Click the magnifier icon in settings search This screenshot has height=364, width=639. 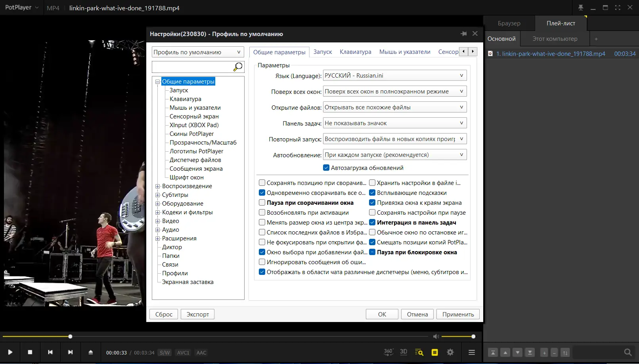(238, 67)
